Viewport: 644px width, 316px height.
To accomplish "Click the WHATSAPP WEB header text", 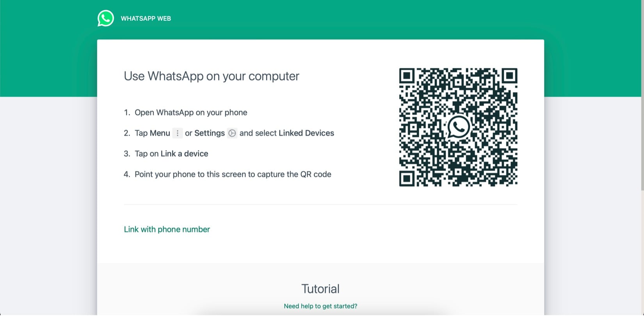I will (x=146, y=18).
